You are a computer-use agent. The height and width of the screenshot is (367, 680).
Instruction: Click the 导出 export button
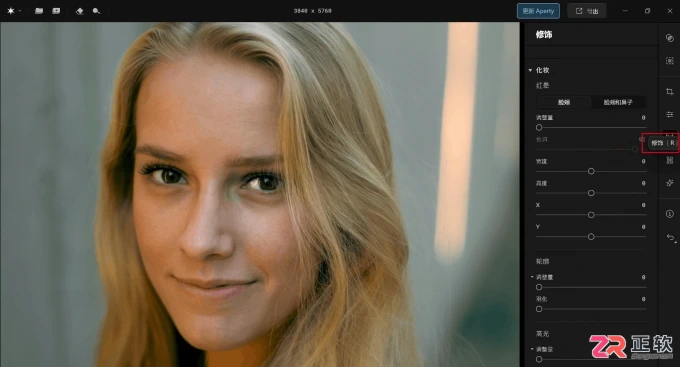tap(587, 11)
